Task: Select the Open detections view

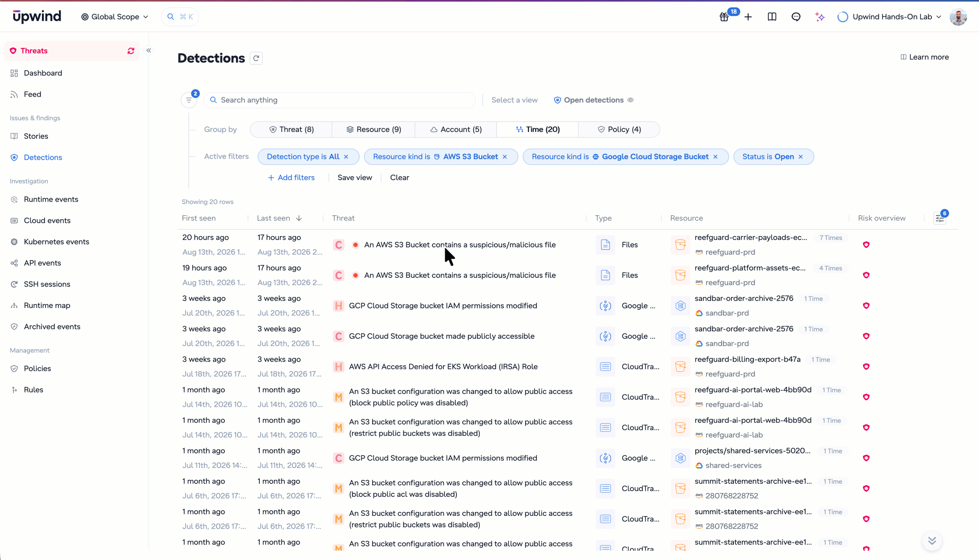Action: [589, 100]
